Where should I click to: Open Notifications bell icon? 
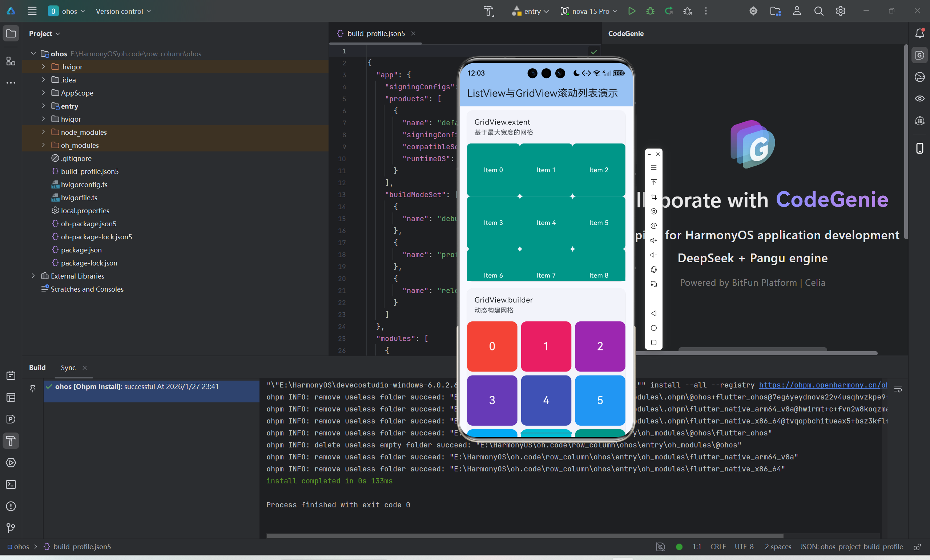(920, 33)
